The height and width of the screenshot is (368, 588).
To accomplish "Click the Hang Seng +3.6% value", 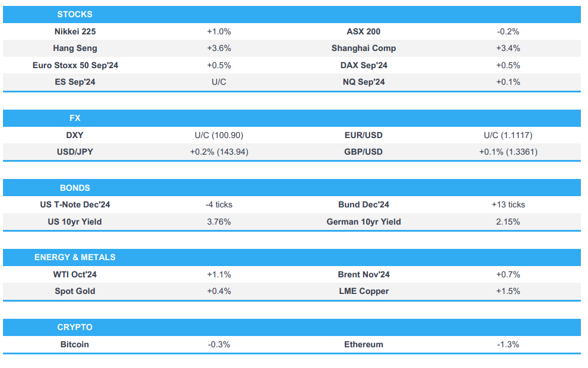I will click(219, 48).
